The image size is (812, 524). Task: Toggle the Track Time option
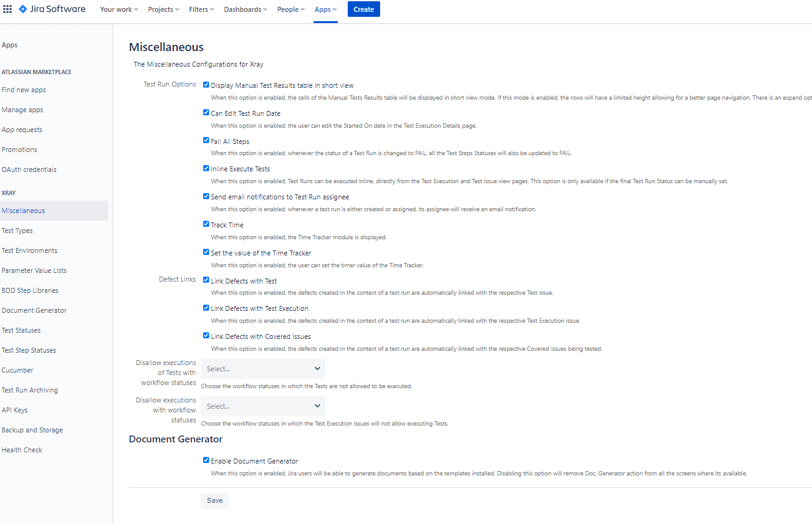coord(206,224)
